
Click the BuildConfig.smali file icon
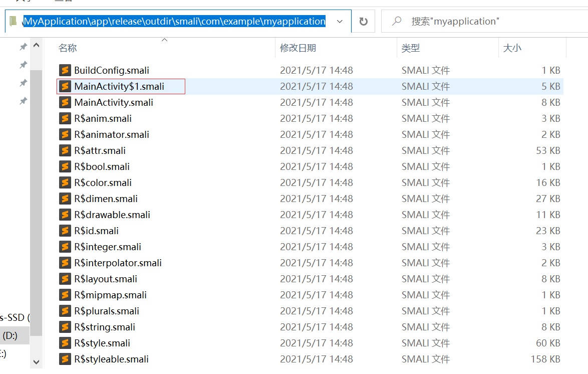pos(65,70)
